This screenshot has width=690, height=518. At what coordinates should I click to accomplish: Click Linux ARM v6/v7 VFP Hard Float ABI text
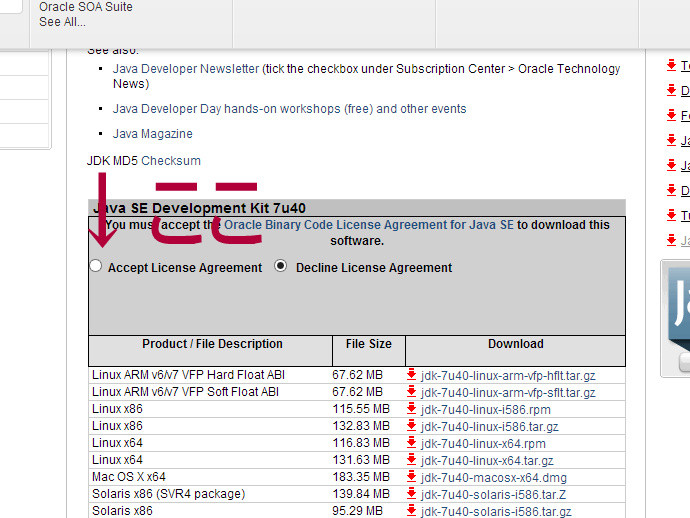click(x=188, y=375)
